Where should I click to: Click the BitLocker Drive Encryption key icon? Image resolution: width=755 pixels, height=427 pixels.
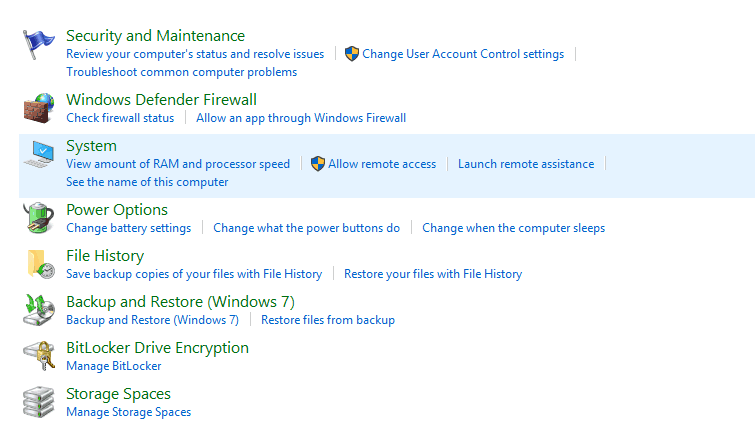pos(39,355)
